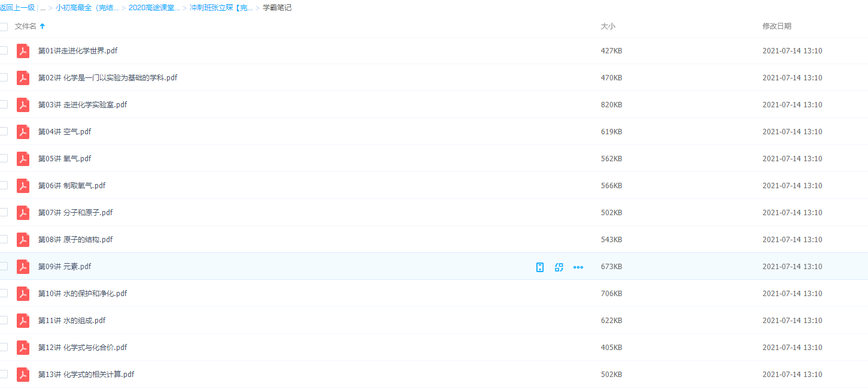Click the PDF icon of 第11讲 水的组成.pdf
This screenshot has height=389, width=868.
pyautogui.click(x=23, y=321)
